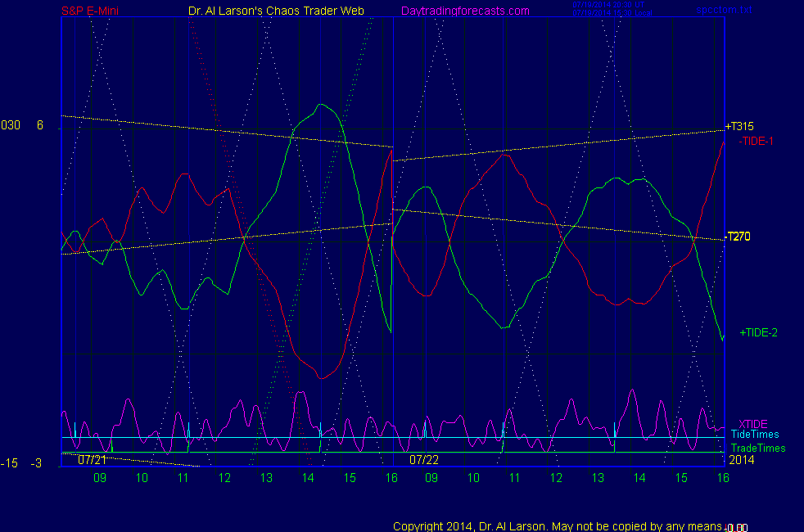The width and height of the screenshot is (804, 532).
Task: Click the 14 hour label for 07/21
Action: [x=308, y=478]
